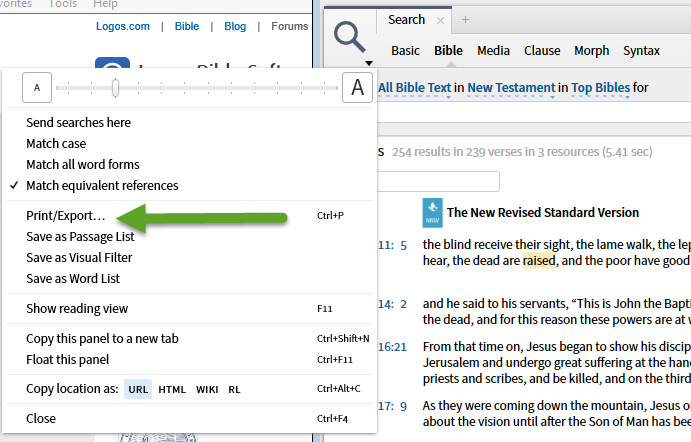Toggle Match all word forms
Image resolution: width=691 pixels, height=442 pixels.
(x=83, y=165)
